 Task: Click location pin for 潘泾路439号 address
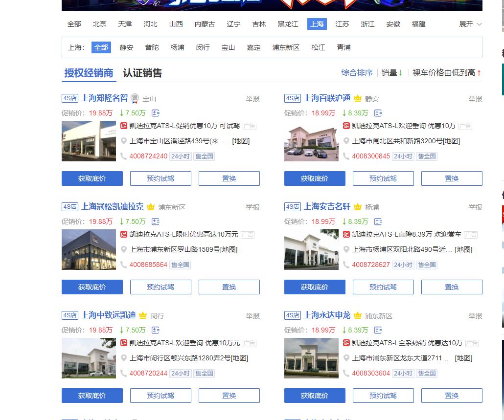[x=124, y=141]
